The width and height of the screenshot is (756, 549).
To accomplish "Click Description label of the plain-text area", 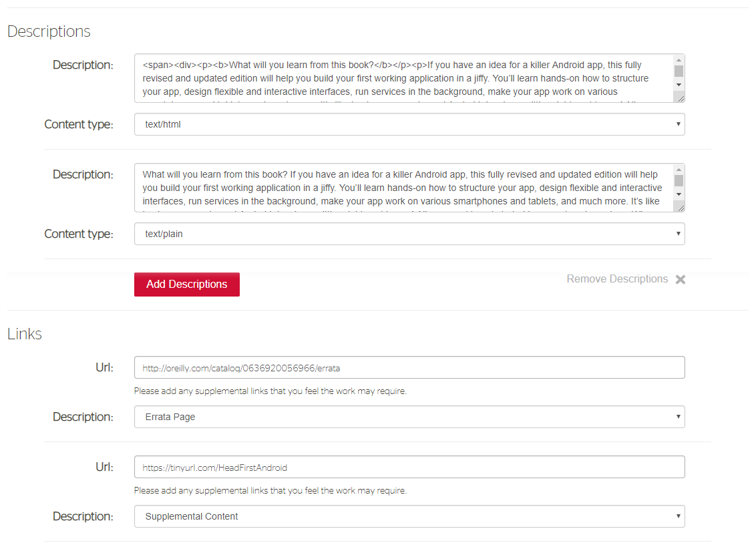I will click(83, 174).
